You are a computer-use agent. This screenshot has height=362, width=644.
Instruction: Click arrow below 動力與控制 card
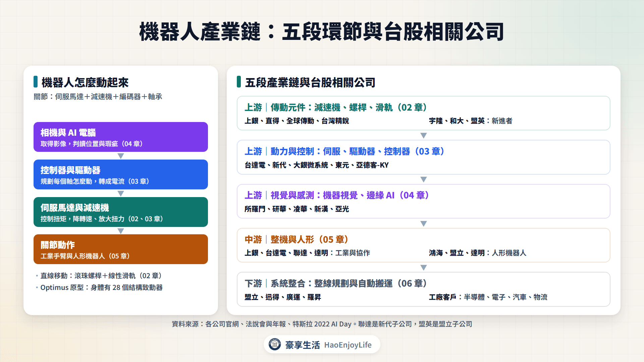click(x=424, y=179)
